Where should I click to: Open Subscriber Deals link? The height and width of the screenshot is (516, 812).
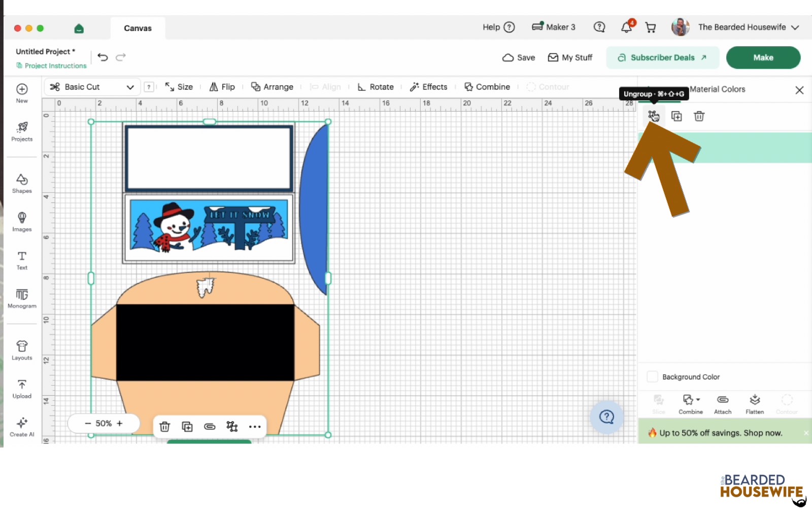(662, 57)
